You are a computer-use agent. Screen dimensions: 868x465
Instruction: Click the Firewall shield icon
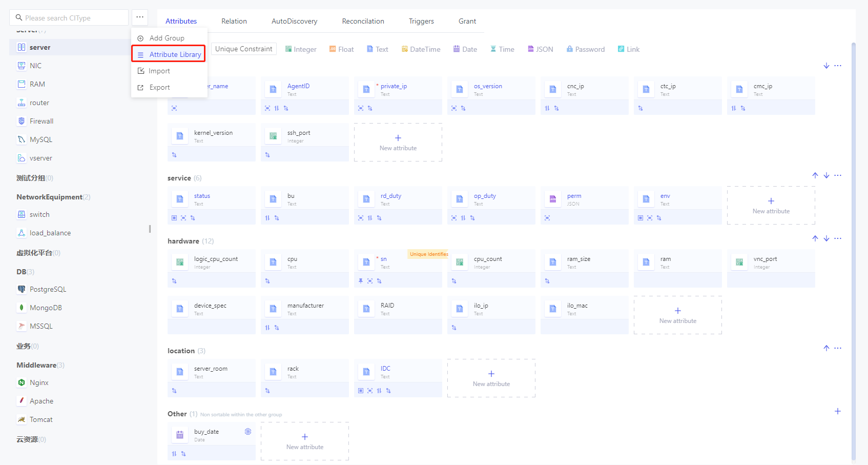pos(22,121)
